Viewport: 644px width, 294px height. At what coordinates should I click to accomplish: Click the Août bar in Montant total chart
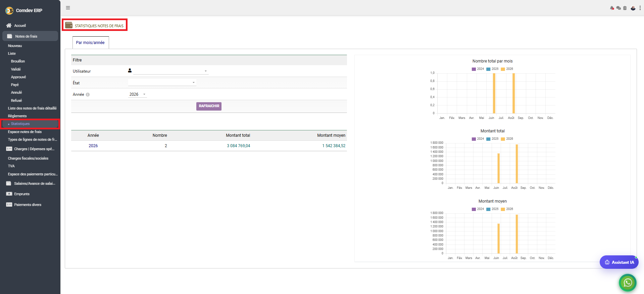coord(517,164)
